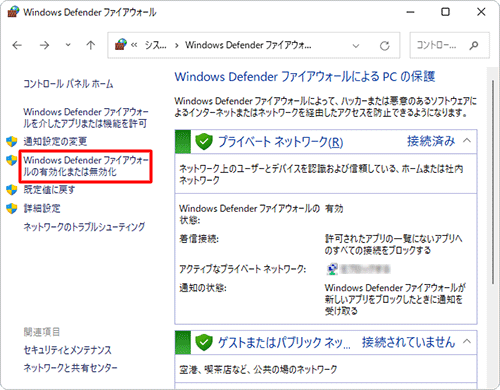Open ネットワークと共有センター
Screen dimensions: 500x390
[70, 368]
